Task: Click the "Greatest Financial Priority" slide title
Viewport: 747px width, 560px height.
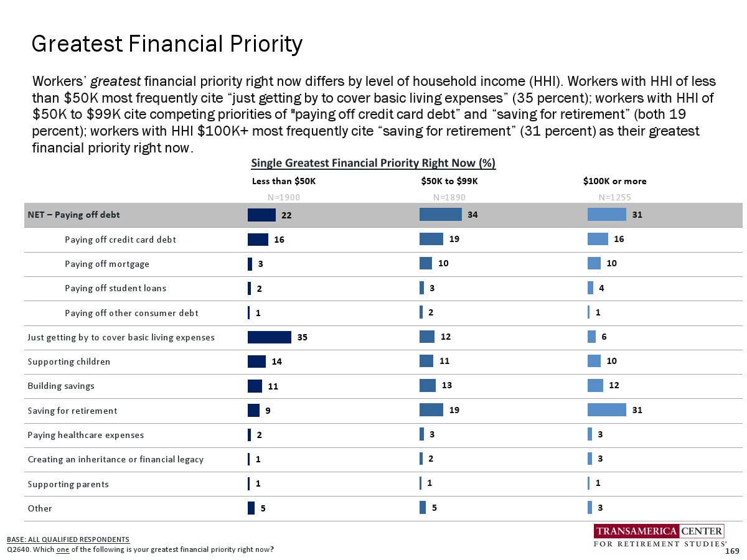Action: (x=167, y=44)
